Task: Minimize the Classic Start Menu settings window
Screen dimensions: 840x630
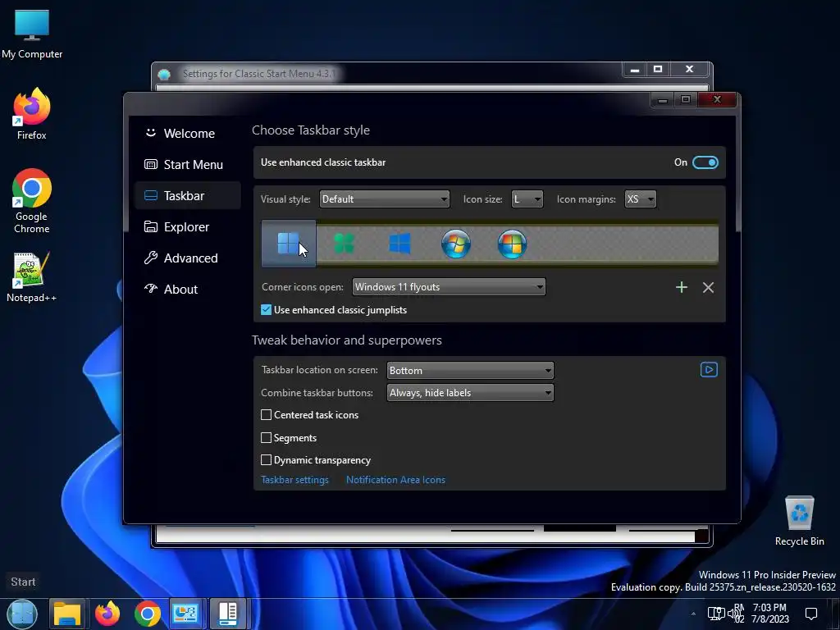Action: [x=634, y=69]
